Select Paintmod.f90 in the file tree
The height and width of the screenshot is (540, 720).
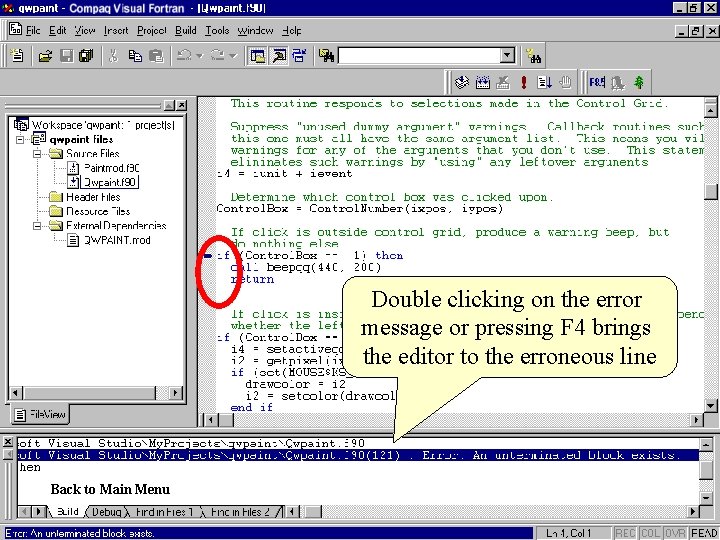[111, 168]
